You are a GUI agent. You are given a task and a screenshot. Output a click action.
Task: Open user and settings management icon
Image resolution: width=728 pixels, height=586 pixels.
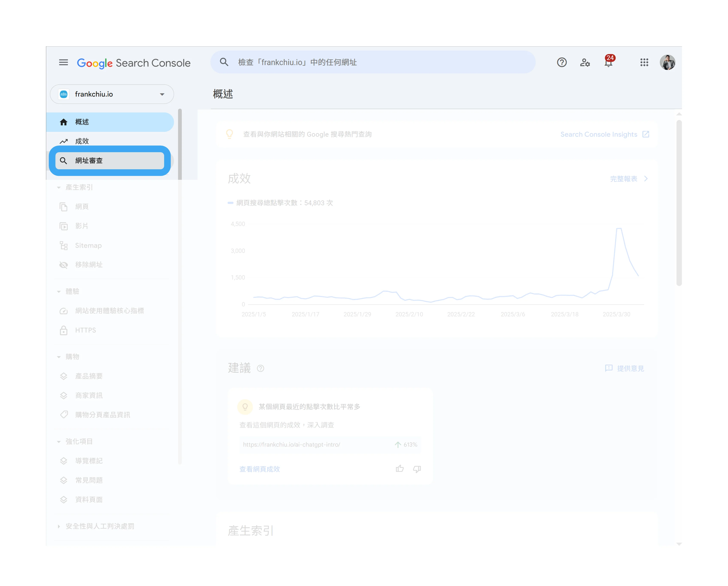click(x=585, y=62)
